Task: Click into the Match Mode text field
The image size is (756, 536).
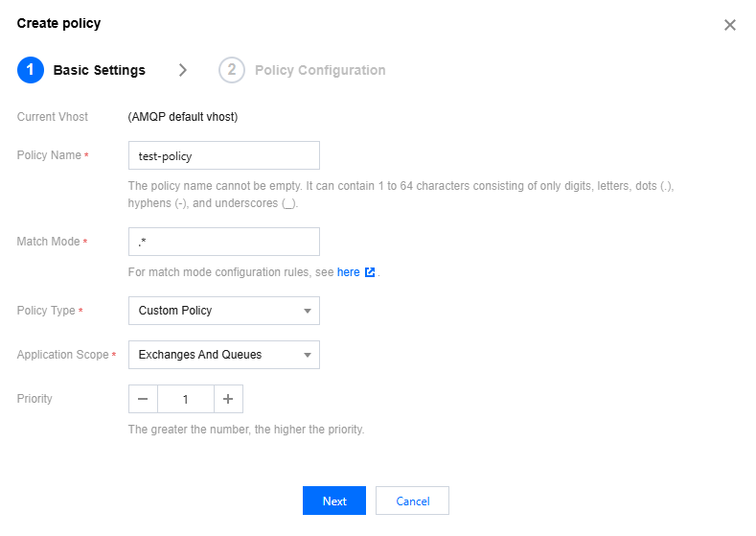Action: (223, 242)
